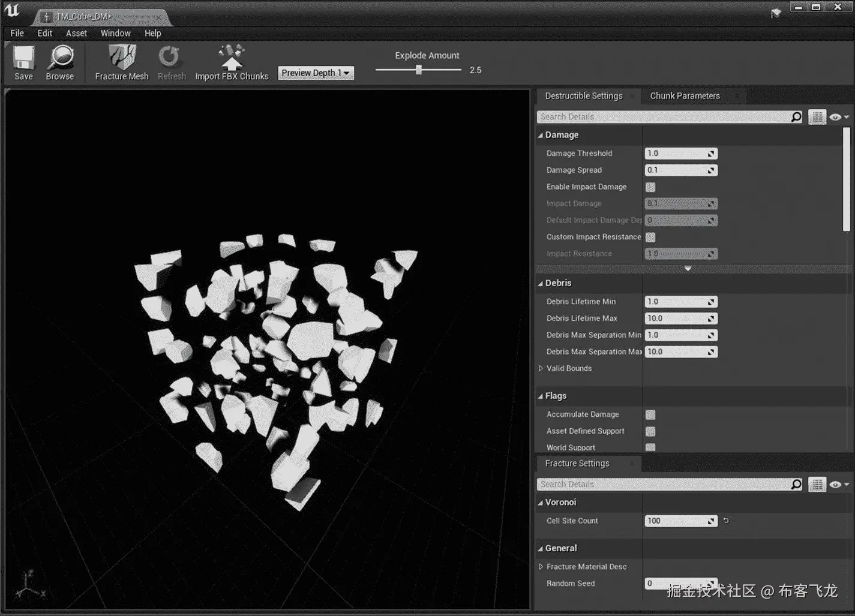Viewport: 855px width, 616px height.
Task: Click the search magnifier in Destructible Settings
Action: coord(796,117)
